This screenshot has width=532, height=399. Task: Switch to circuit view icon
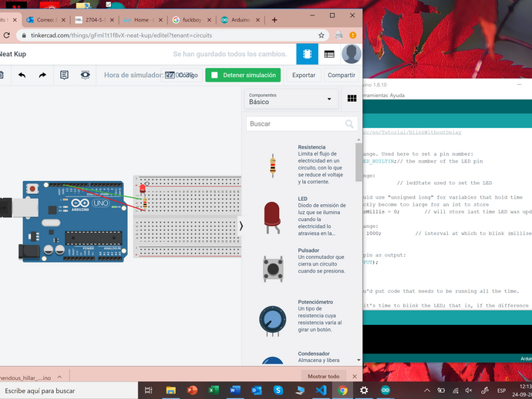coord(307,54)
